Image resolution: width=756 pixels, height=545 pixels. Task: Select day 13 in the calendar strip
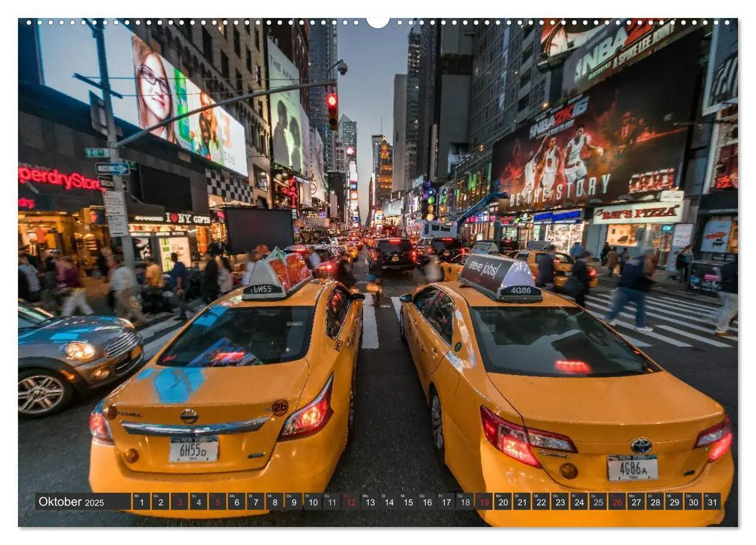[370, 502]
